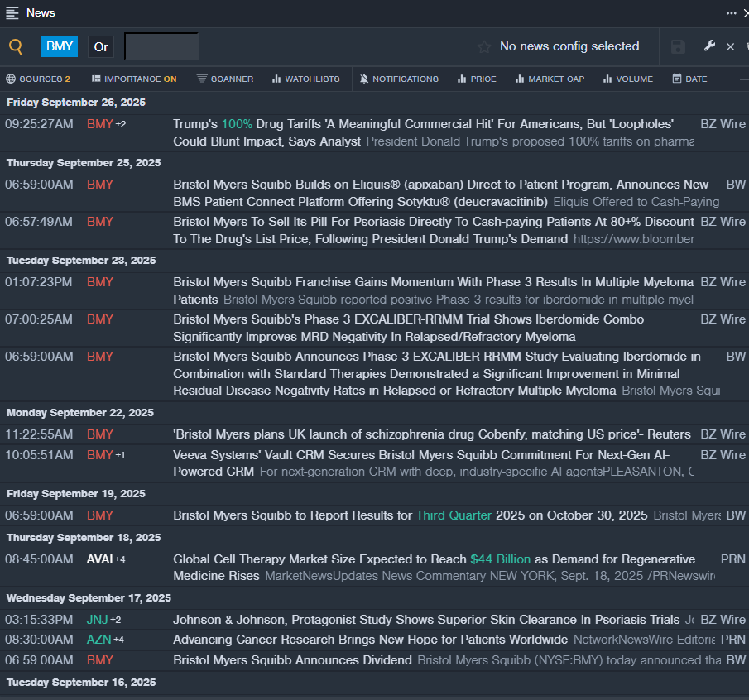Image resolution: width=749 pixels, height=700 pixels.
Task: Open the wrench settings icon
Action: (x=709, y=46)
